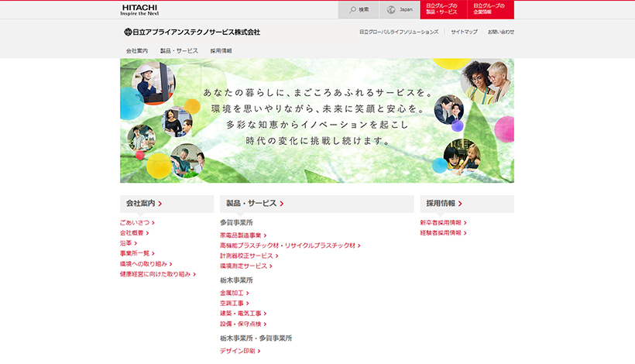Open the 健康経営に向けた取り組み link
Image resolution: width=635 pixels, height=364 pixels.
(x=158, y=274)
